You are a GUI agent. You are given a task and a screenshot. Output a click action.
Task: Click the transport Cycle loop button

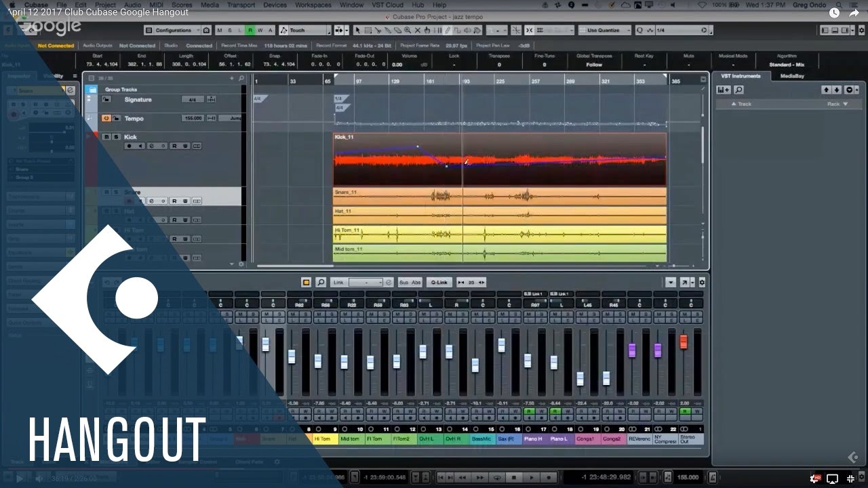(x=498, y=477)
